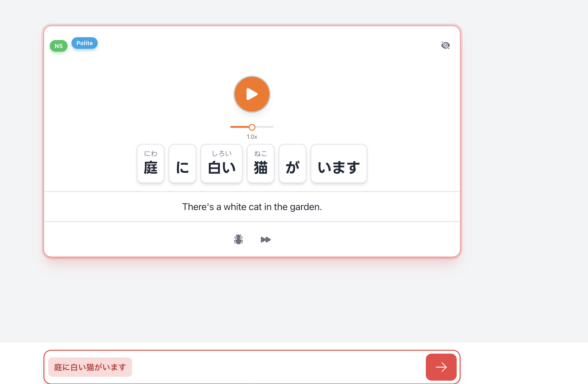
Task: Click the にわ furigana reading
Action: (150, 154)
